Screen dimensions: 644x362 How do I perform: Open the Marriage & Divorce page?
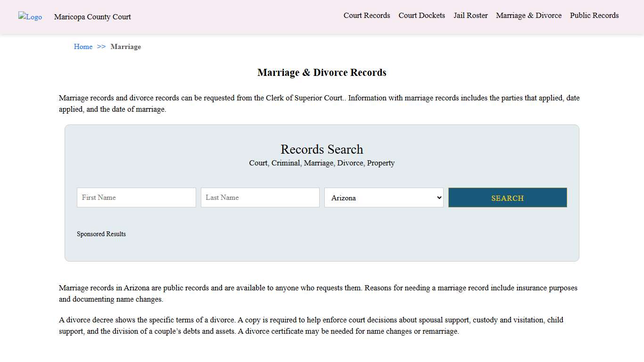528,15
